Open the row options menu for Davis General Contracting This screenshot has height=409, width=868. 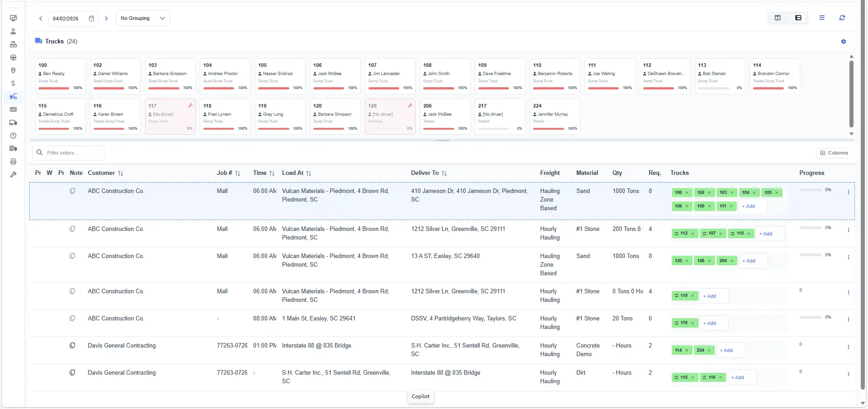click(x=849, y=347)
